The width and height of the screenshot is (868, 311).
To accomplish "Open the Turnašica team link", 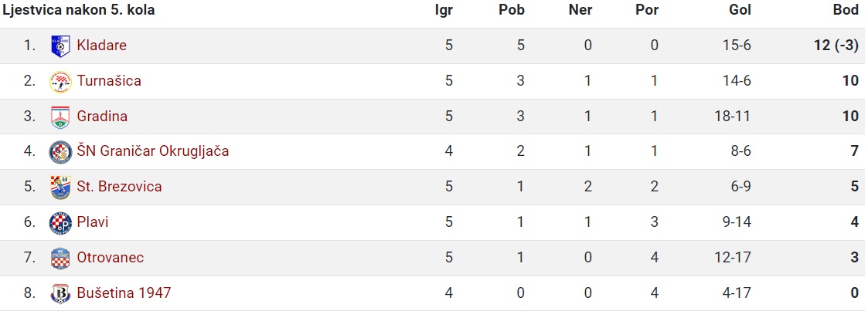I will tap(109, 81).
